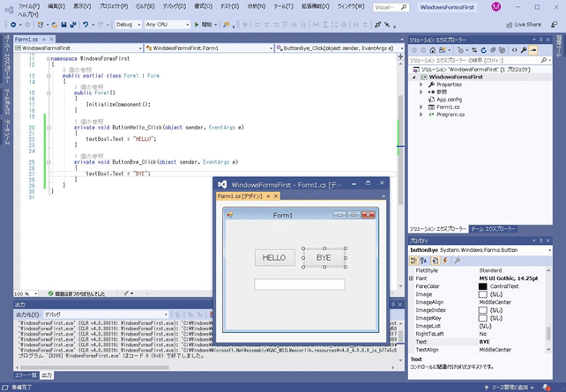This screenshot has height=392, width=566.
Task: Open the 表示(V) menu
Action: (x=82, y=6)
